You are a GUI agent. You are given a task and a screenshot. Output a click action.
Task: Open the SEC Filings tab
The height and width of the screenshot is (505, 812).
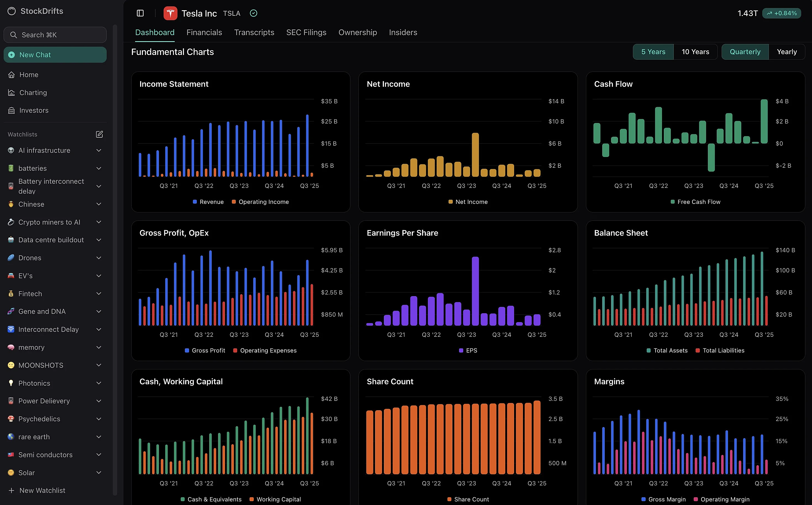click(306, 32)
